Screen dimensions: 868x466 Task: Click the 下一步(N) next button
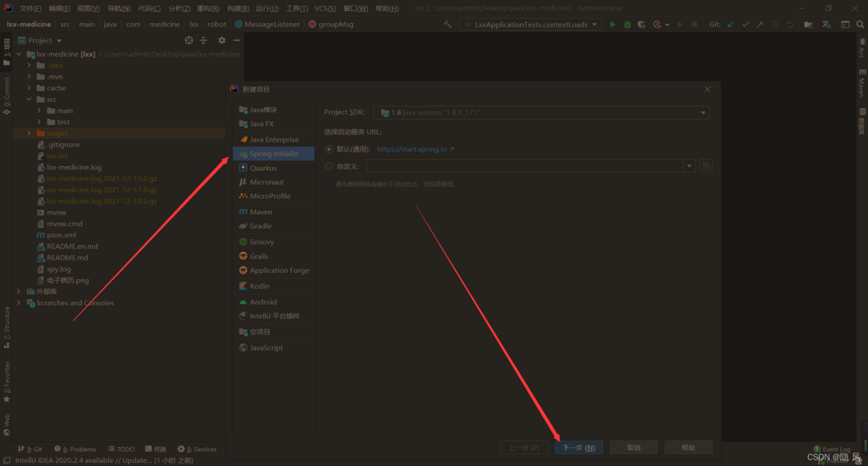579,448
